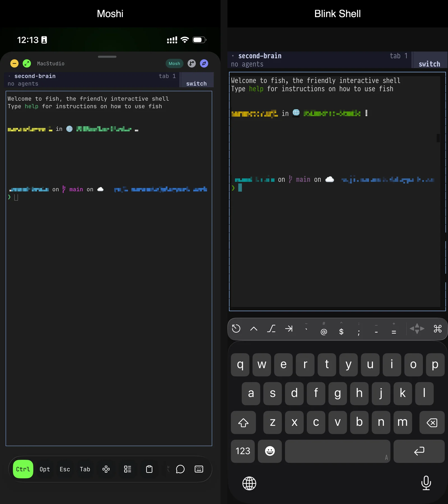Click the sheet grabber handle in Moshi

(x=107, y=57)
